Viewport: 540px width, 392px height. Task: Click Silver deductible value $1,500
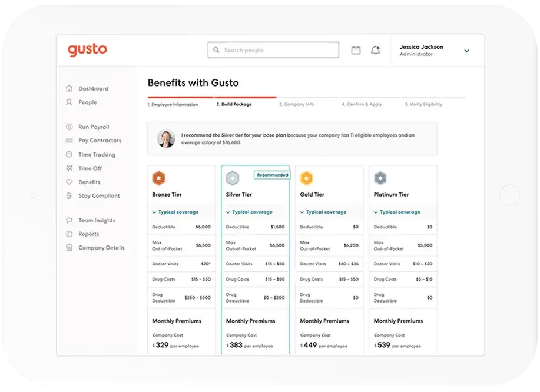(277, 227)
